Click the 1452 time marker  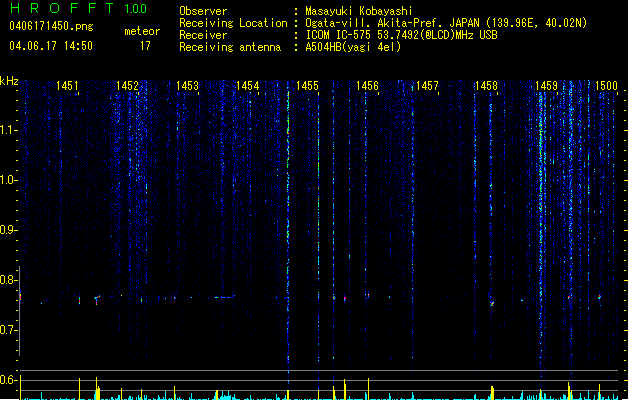[127, 86]
